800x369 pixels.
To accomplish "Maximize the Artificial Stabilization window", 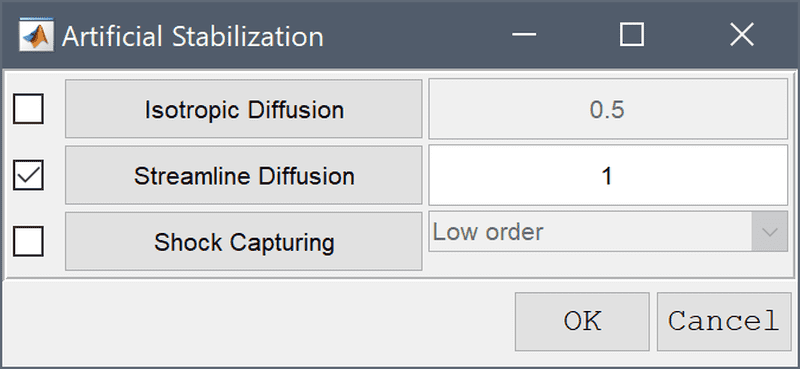I will click(632, 35).
